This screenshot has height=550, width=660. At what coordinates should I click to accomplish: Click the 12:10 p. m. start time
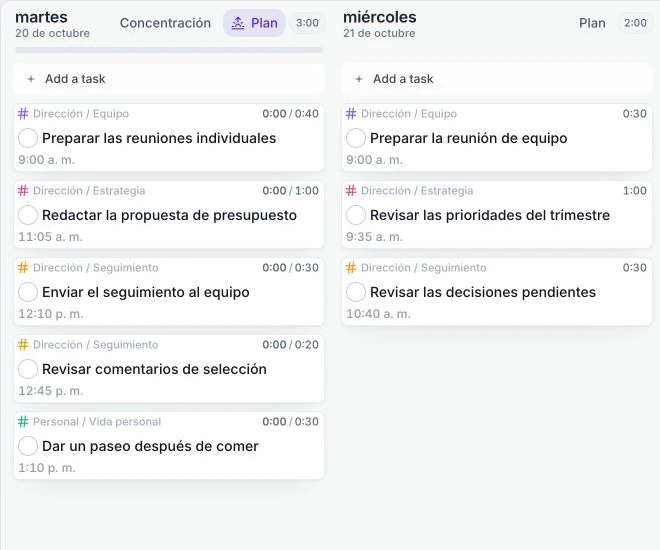[x=51, y=314]
